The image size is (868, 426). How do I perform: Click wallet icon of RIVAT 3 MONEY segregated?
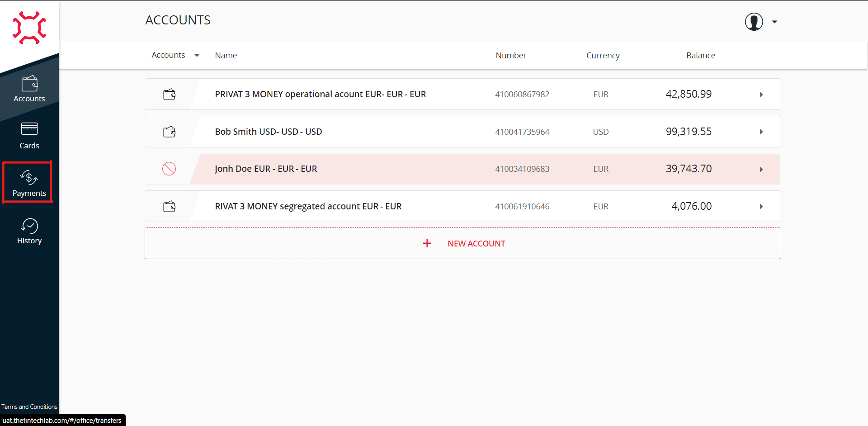[170, 207]
